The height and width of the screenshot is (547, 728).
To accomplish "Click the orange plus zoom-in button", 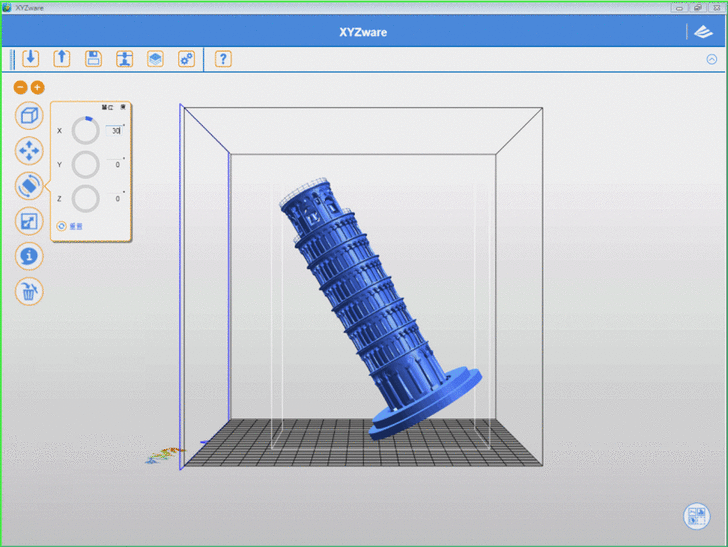I will [x=38, y=88].
